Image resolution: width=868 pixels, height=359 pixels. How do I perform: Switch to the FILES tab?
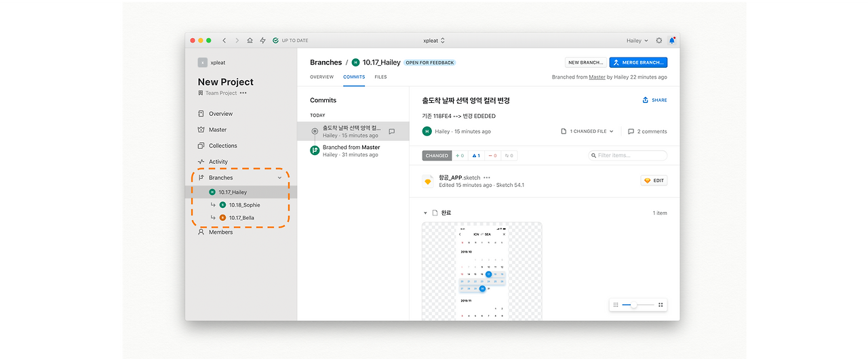tap(380, 77)
